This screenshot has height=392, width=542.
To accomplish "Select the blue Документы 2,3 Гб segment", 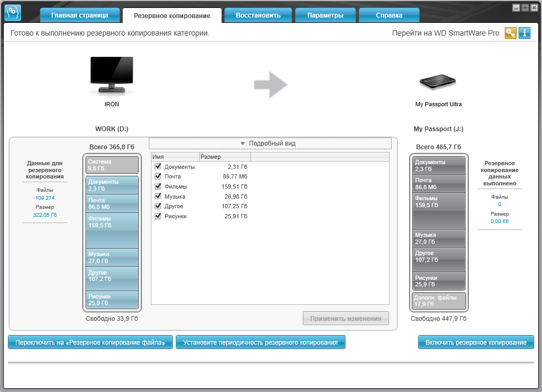I will (112, 185).
